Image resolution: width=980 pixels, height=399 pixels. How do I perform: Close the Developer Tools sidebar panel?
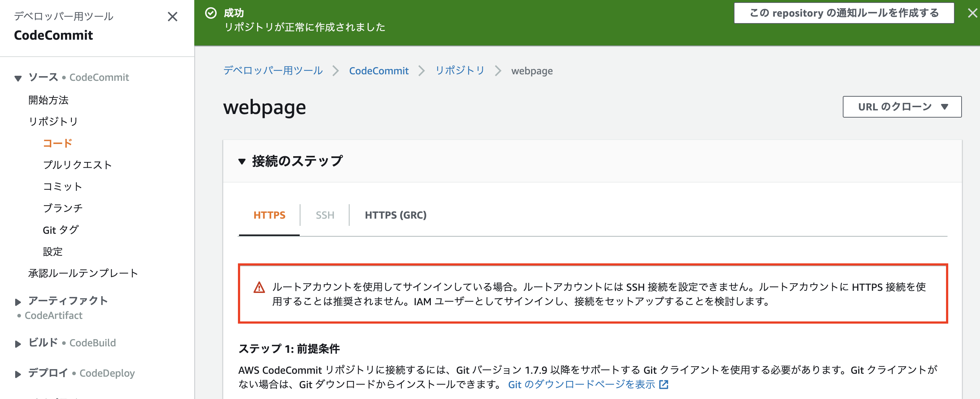pos(172,16)
